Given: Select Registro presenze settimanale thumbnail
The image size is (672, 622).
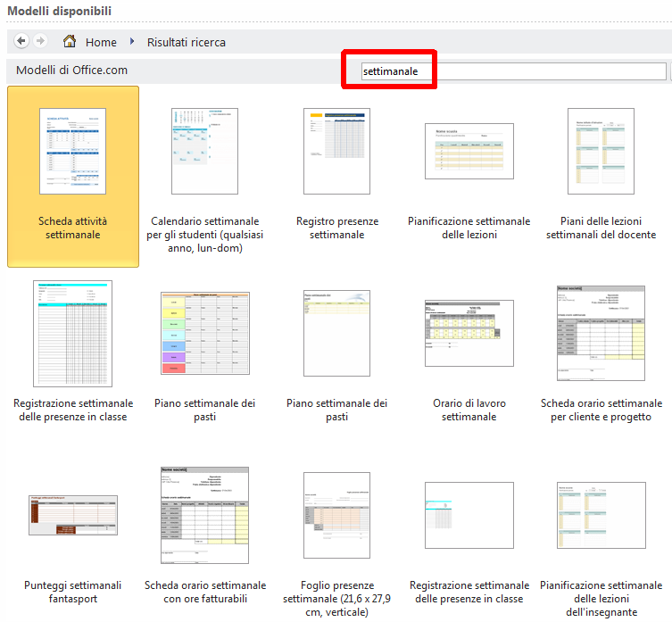Looking at the screenshot, I should (336, 152).
